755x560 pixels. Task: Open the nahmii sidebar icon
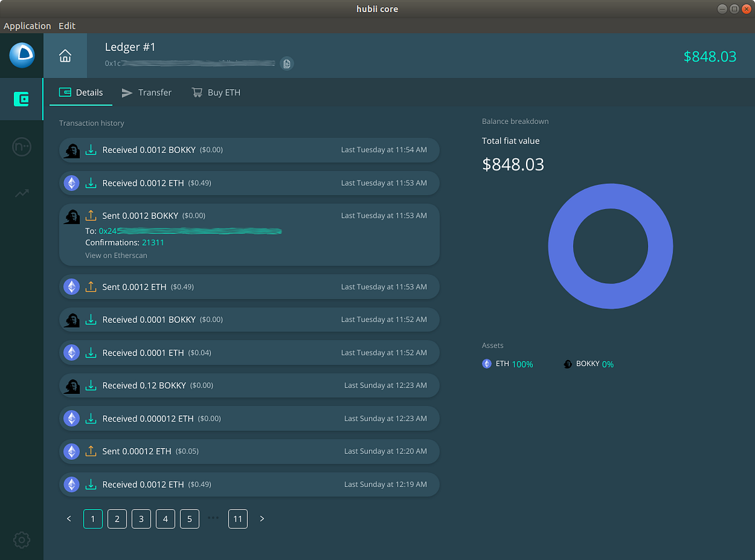pos(21,147)
